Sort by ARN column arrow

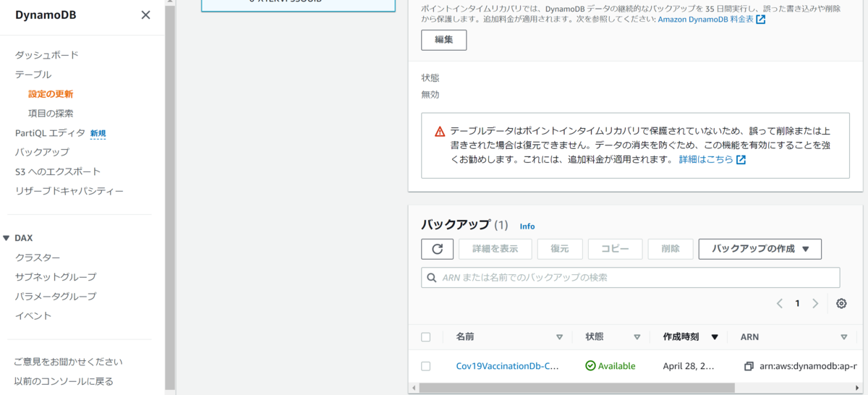843,337
